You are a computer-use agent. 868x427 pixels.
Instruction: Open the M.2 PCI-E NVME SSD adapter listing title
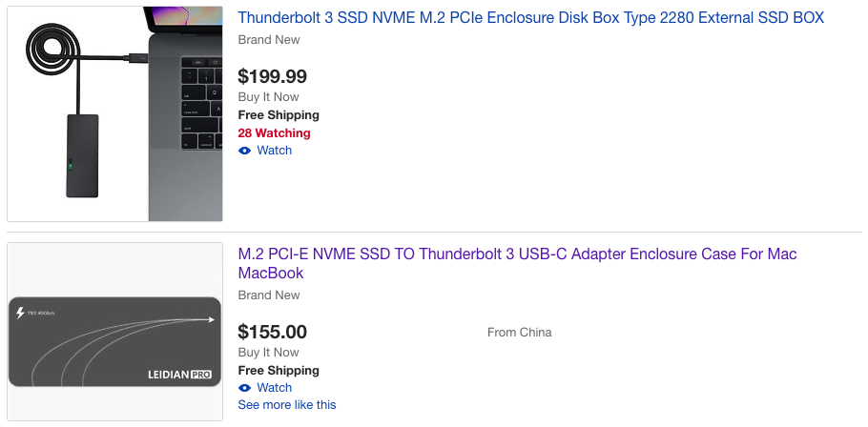(x=517, y=254)
